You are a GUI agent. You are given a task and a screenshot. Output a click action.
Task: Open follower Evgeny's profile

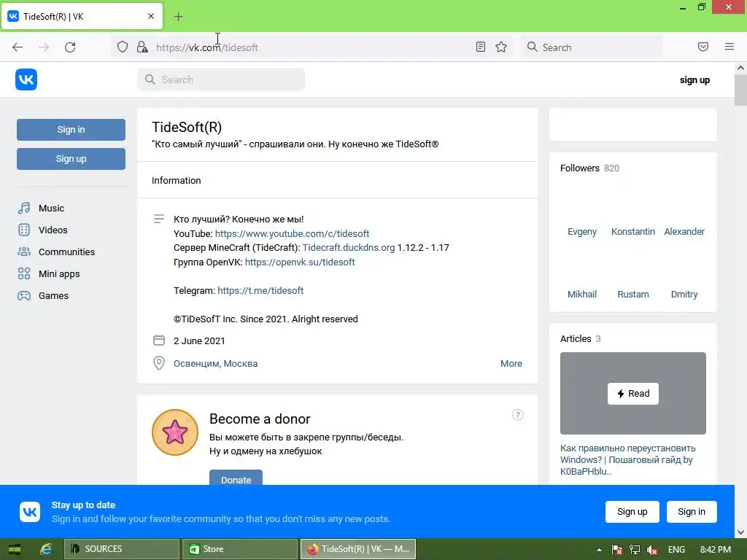(582, 231)
